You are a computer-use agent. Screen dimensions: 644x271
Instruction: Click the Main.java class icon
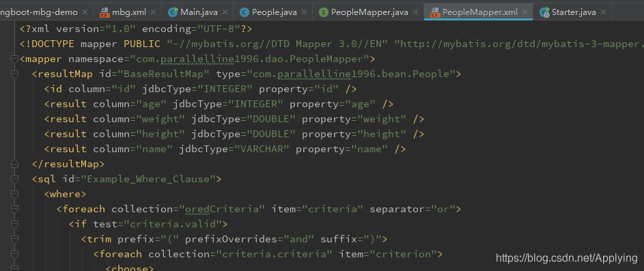tap(173, 12)
